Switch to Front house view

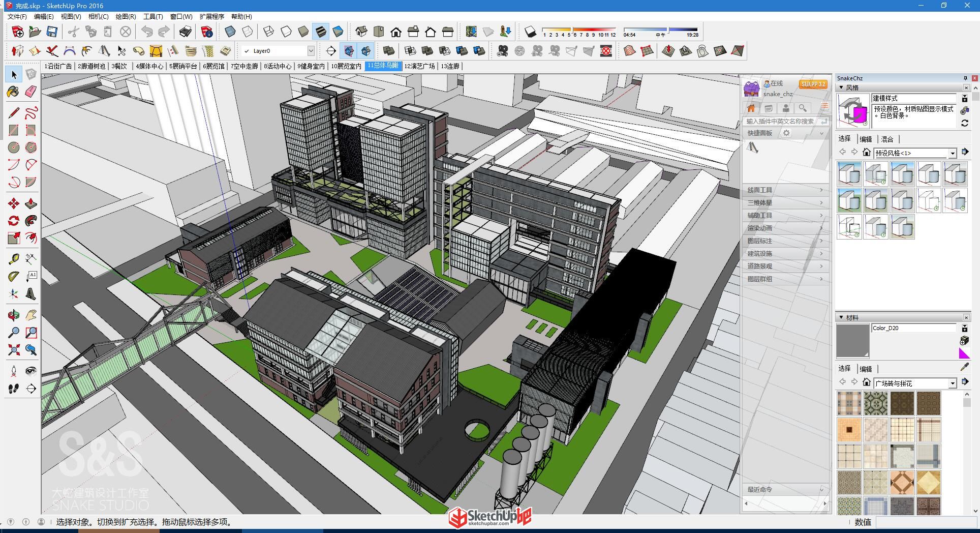pyautogui.click(x=396, y=32)
